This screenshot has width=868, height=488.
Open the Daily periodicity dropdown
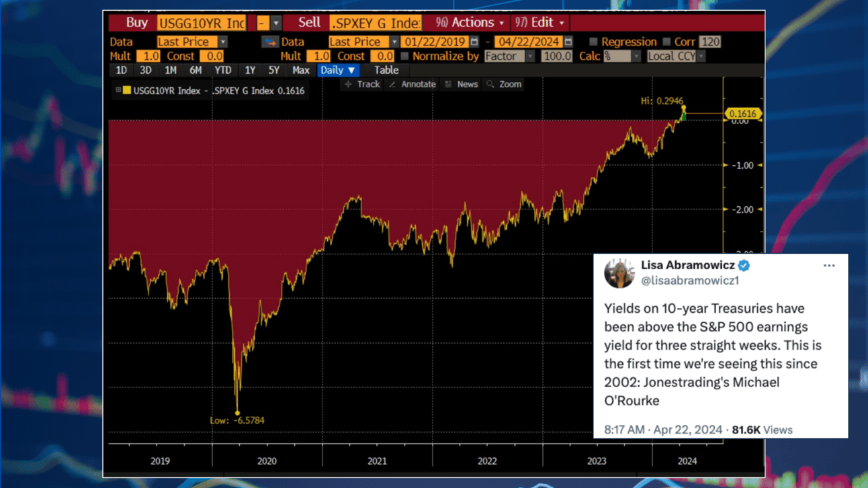(x=338, y=70)
